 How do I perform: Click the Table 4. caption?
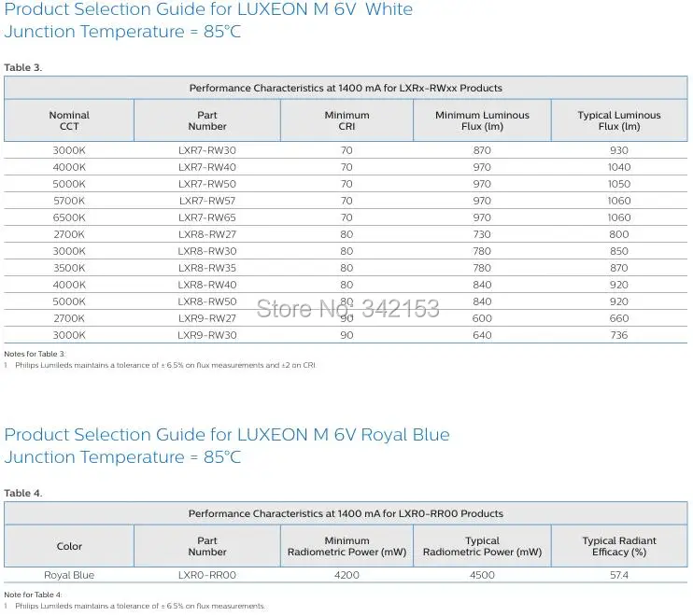click(23, 493)
